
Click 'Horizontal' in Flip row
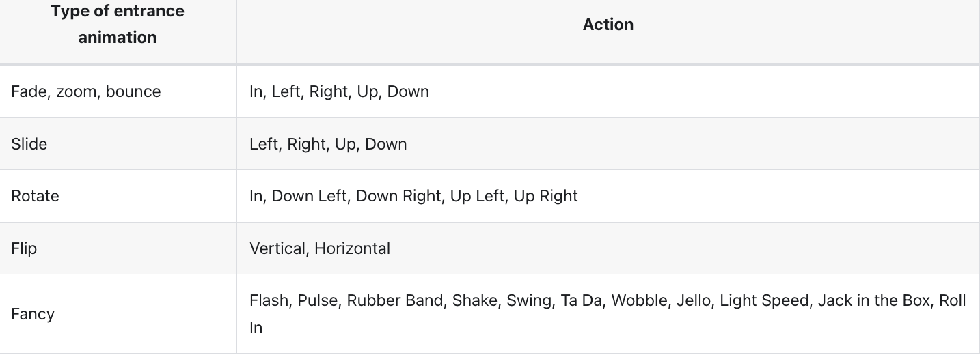pyautogui.click(x=352, y=248)
